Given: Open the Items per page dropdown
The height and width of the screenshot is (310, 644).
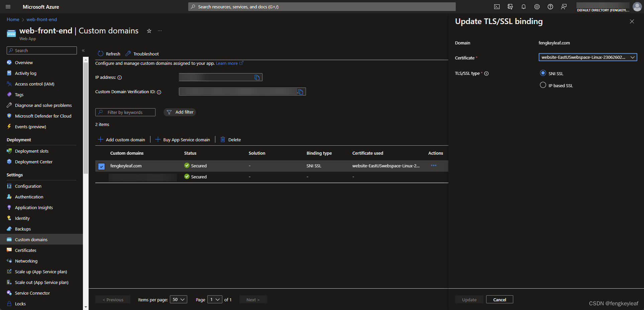Looking at the screenshot, I should pos(179,300).
